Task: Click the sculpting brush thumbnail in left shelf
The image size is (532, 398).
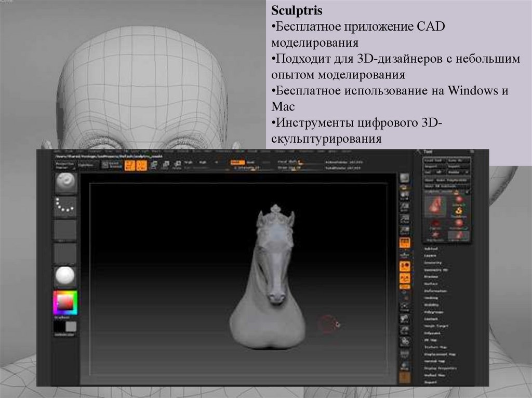Action: tap(65, 182)
